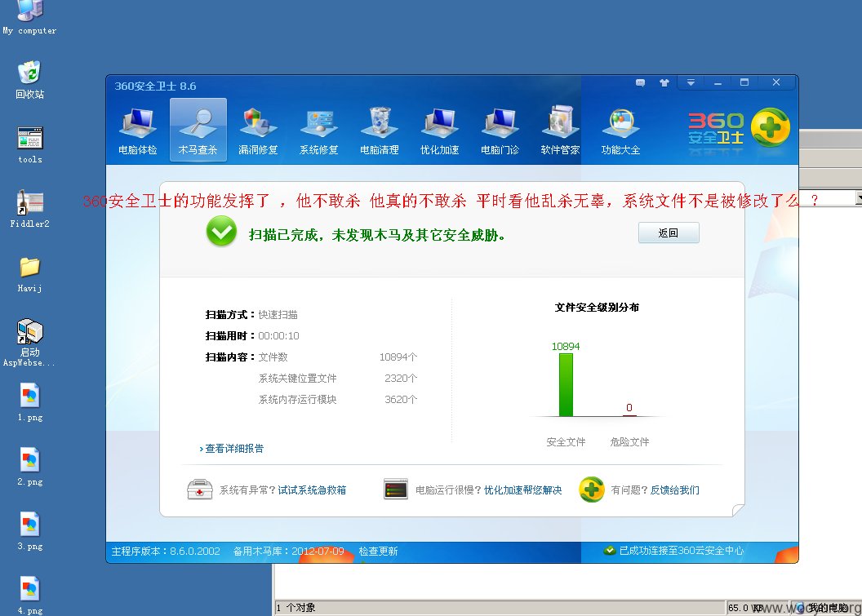Viewport: 862px width, 616px height.
Task: Click 备用木马库 2012-07-09 status text
Action: pos(289,552)
